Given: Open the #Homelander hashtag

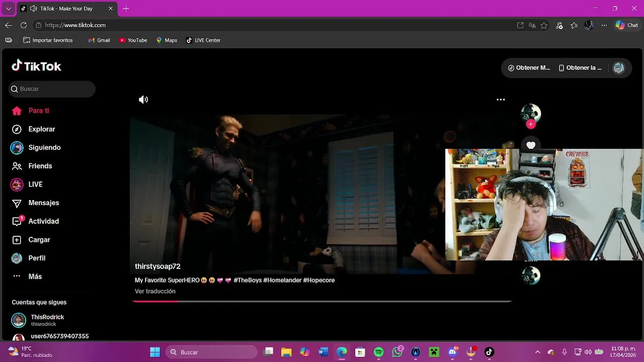Looking at the screenshot, I should pos(282,280).
